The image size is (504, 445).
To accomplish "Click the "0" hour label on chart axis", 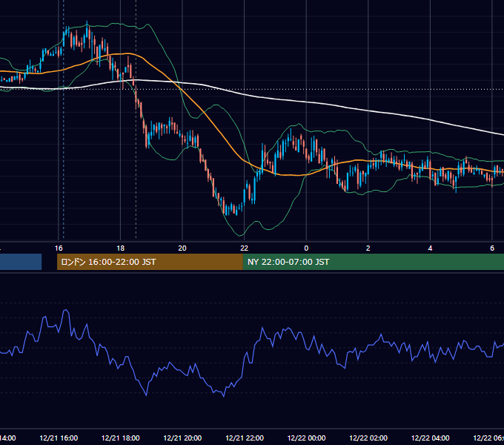I will pyautogui.click(x=306, y=248).
